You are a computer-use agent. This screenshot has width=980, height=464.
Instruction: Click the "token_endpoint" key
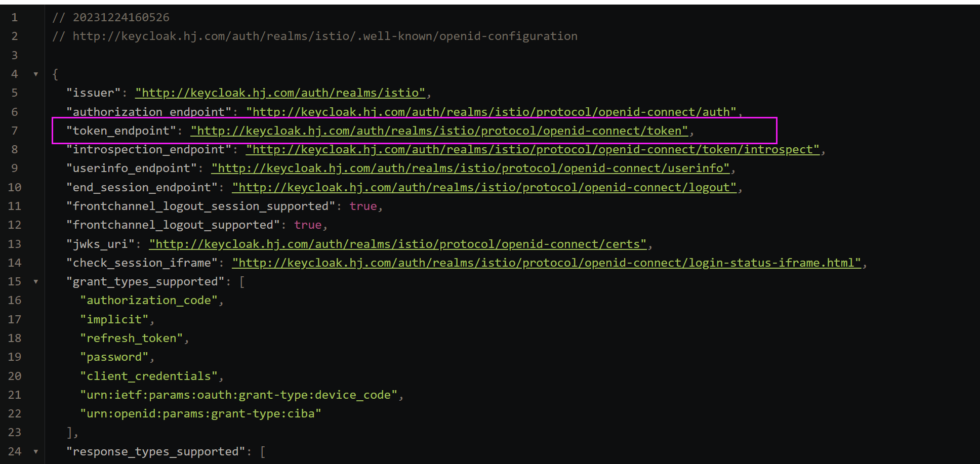click(121, 131)
